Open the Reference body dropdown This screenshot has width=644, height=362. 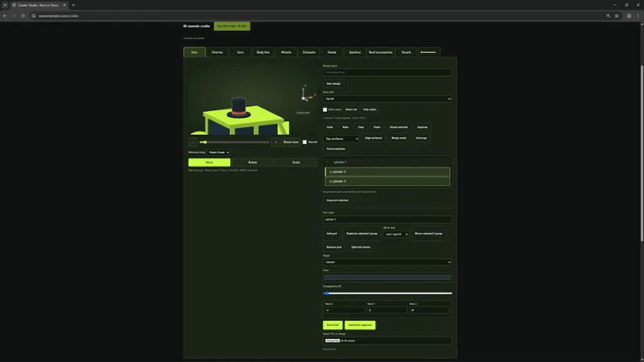218,152
